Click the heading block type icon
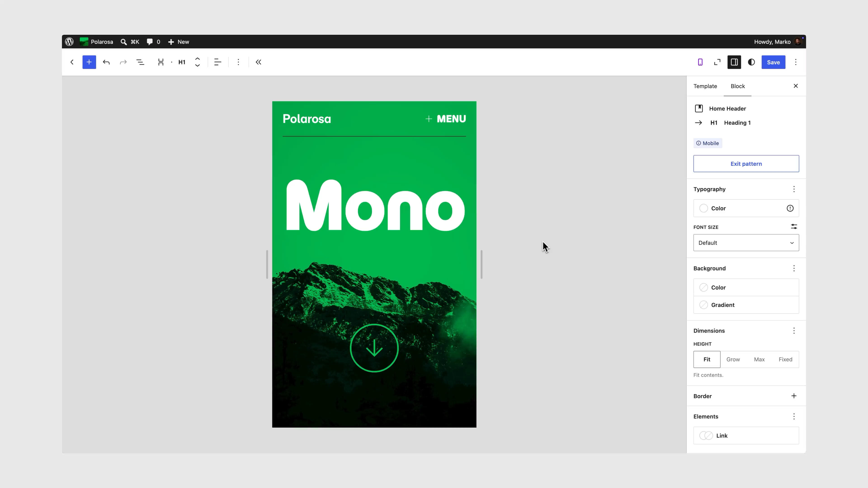The height and width of the screenshot is (488, 868). [161, 62]
